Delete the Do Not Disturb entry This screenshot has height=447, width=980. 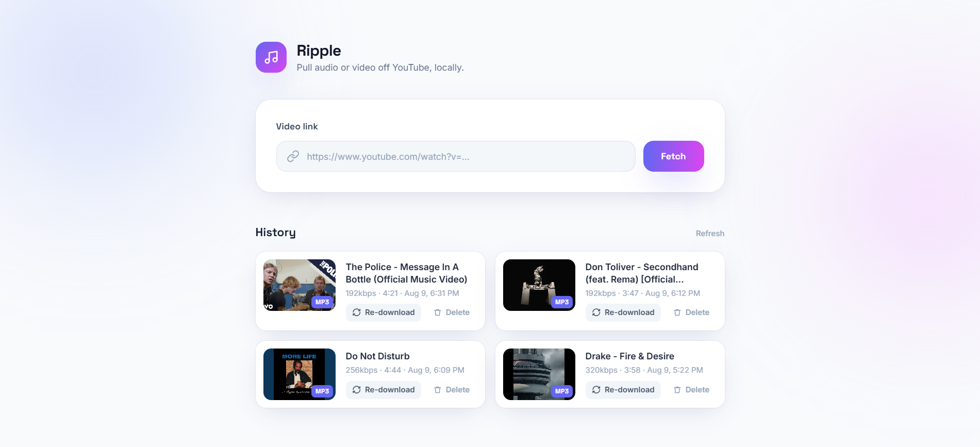(x=452, y=390)
